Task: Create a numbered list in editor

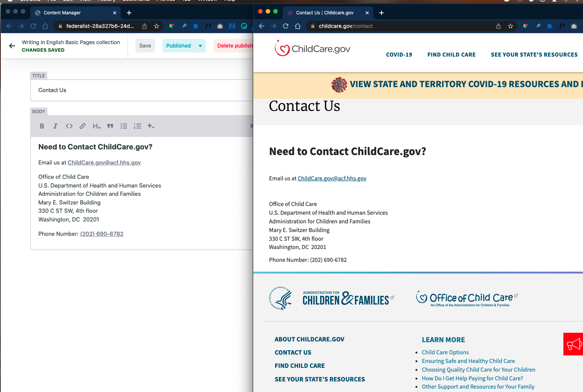Action: [137, 126]
